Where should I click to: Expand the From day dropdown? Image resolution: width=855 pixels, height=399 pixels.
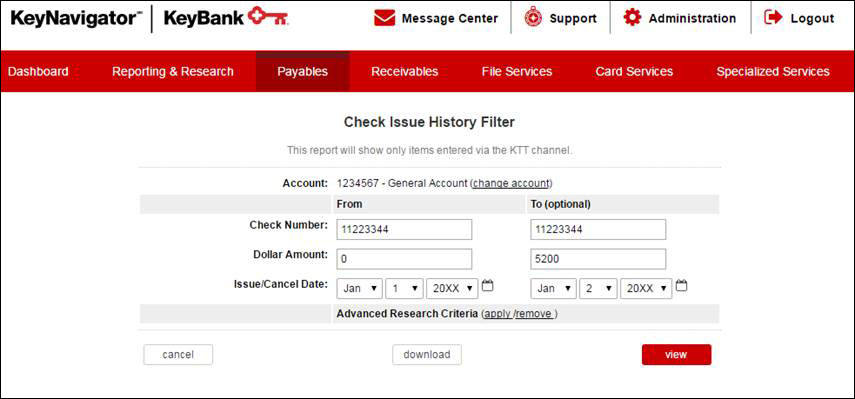click(x=404, y=288)
